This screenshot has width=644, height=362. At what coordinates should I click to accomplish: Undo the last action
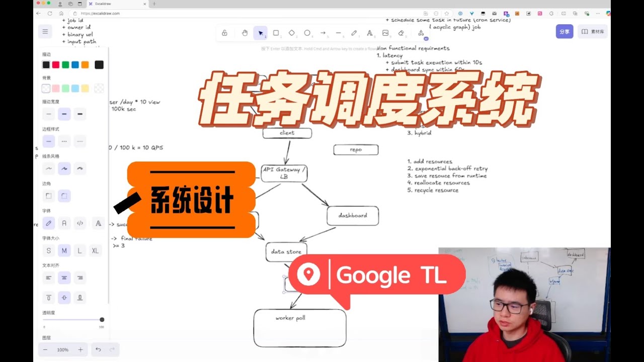[x=98, y=349]
